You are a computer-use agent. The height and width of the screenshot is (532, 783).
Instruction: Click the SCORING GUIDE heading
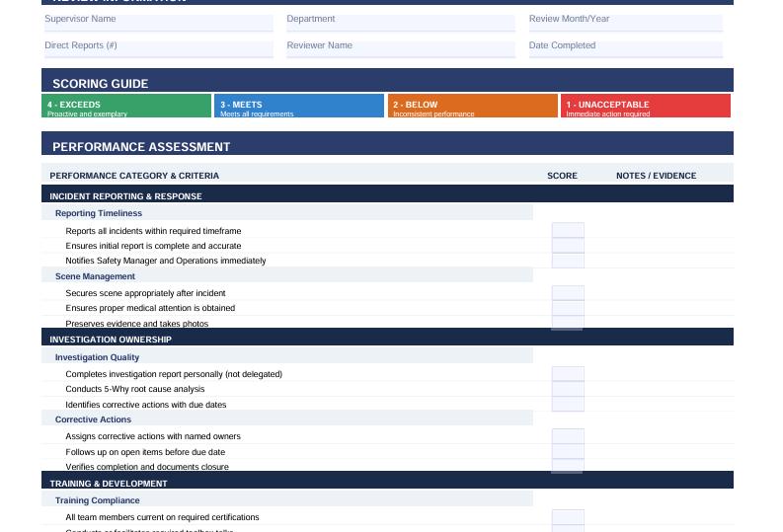click(101, 83)
